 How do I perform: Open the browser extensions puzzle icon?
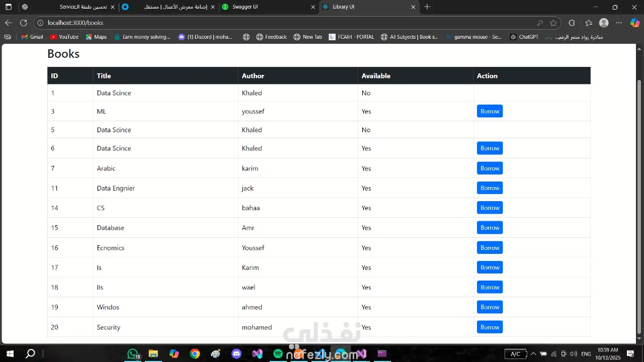pyautogui.click(x=572, y=23)
